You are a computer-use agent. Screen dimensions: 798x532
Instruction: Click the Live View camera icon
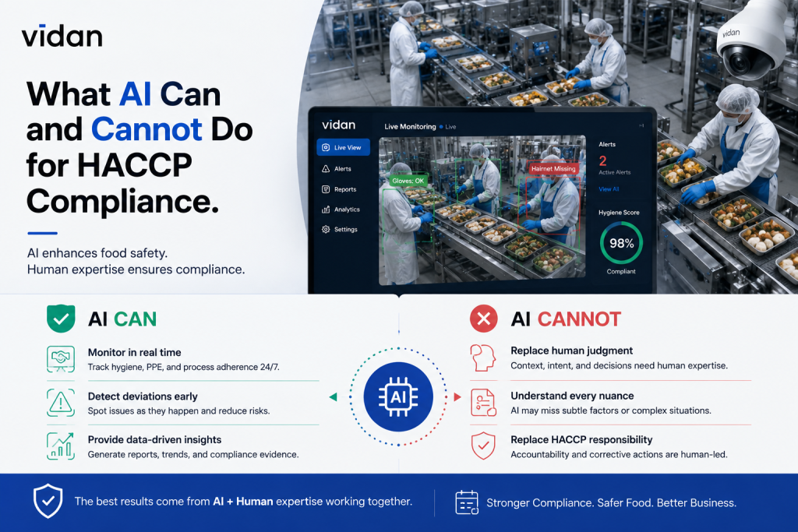(x=326, y=147)
